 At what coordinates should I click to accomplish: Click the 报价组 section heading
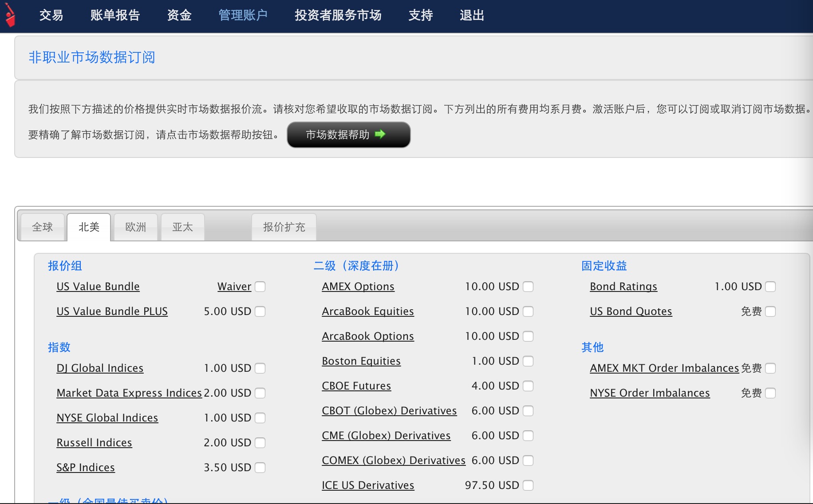65,266
